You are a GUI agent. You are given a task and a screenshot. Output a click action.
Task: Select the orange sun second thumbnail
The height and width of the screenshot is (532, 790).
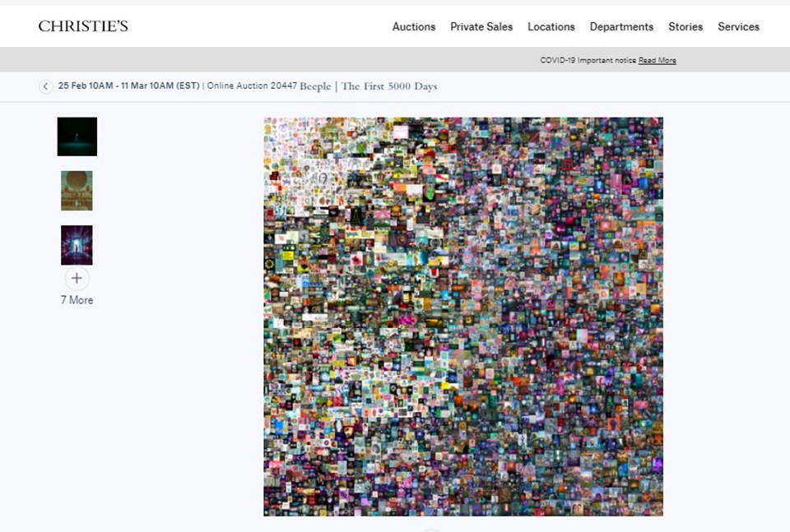77,191
